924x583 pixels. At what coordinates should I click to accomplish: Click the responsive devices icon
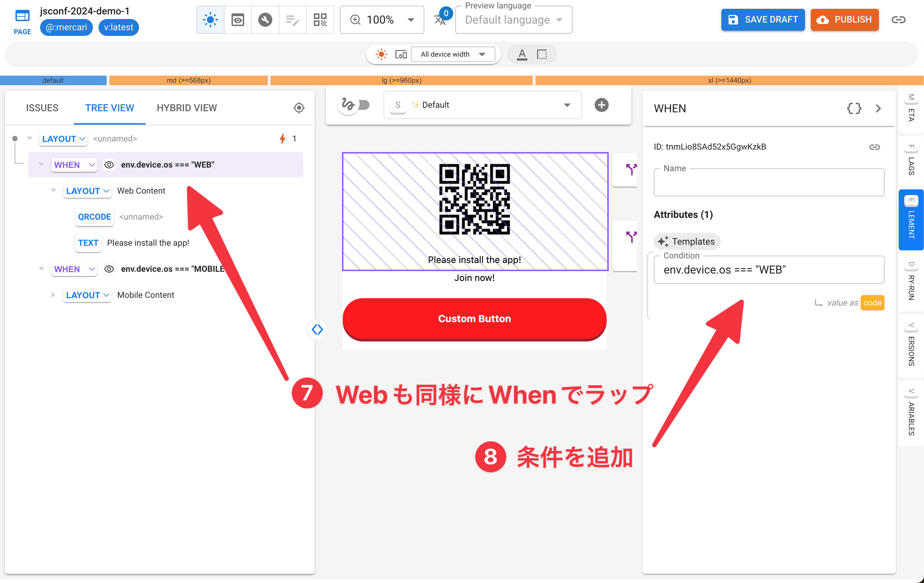401,54
